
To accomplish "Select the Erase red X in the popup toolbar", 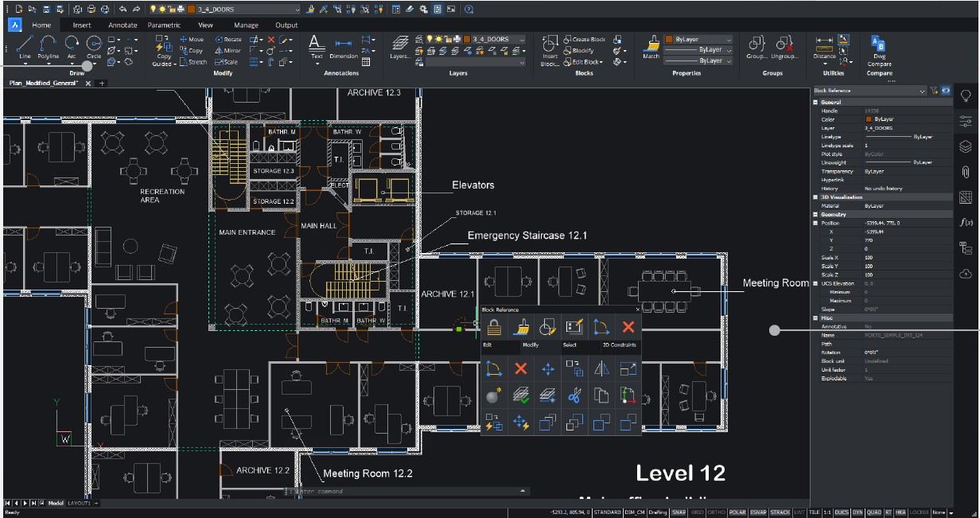I will (x=521, y=368).
